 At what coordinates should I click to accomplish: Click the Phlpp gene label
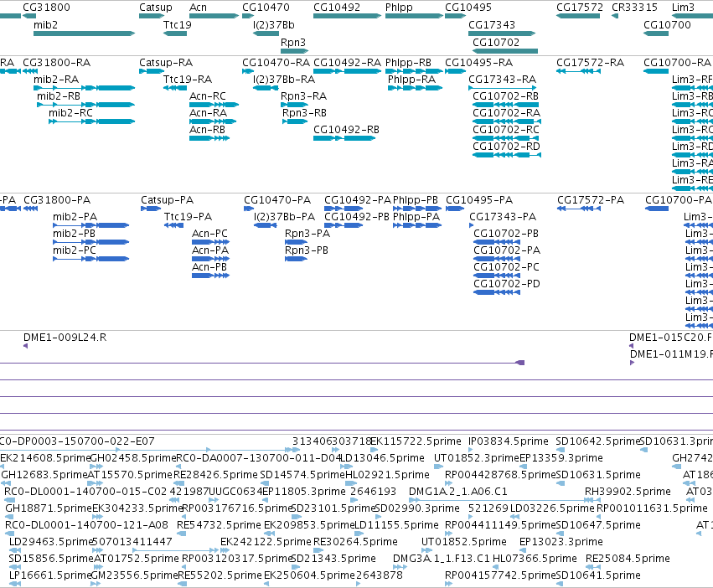pyautogui.click(x=399, y=8)
